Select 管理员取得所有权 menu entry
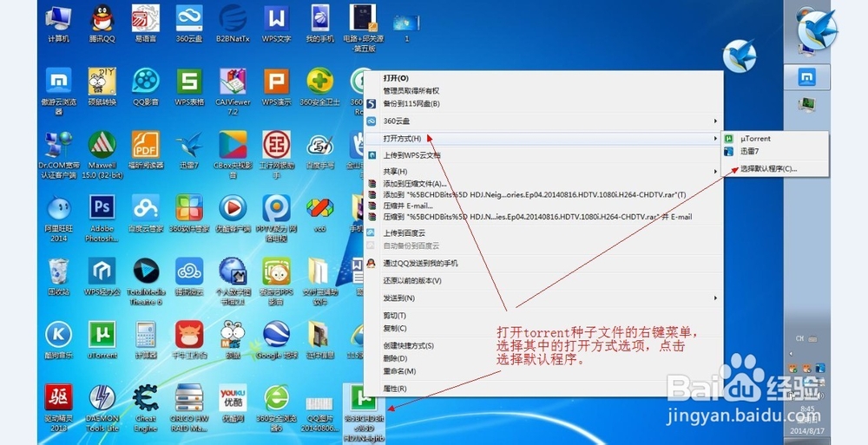Image resolution: width=868 pixels, height=445 pixels. [x=543, y=91]
